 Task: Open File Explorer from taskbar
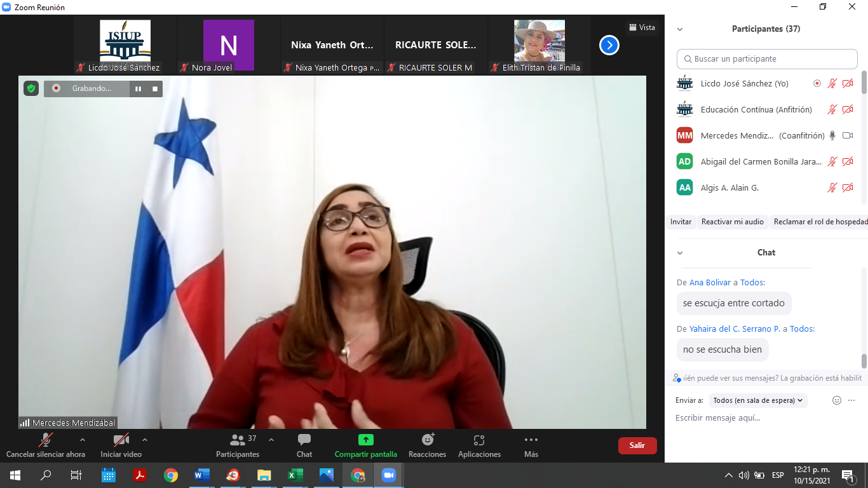(x=264, y=475)
